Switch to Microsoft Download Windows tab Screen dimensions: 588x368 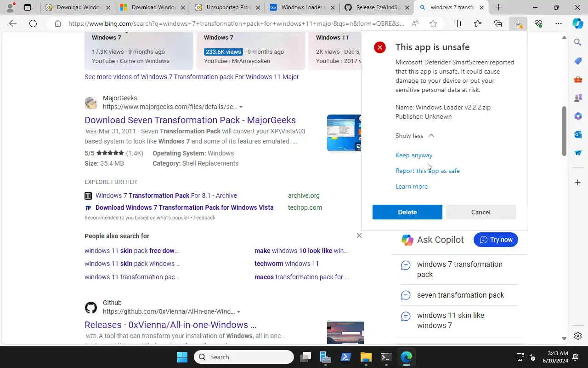(x=153, y=7)
